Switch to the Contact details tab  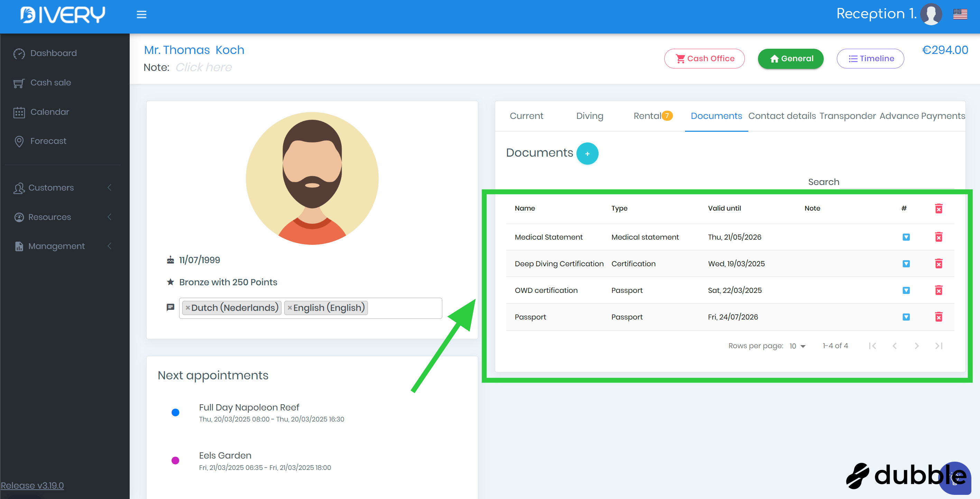click(782, 115)
